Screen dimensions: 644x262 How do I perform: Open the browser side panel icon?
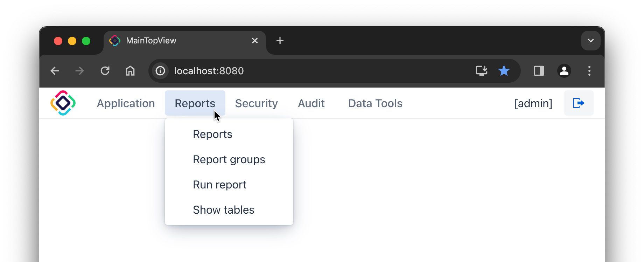(539, 71)
